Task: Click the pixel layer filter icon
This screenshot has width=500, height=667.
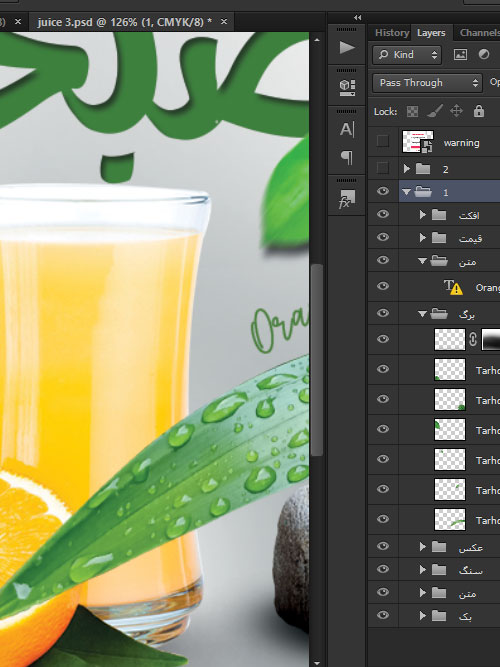Action: coord(460,54)
